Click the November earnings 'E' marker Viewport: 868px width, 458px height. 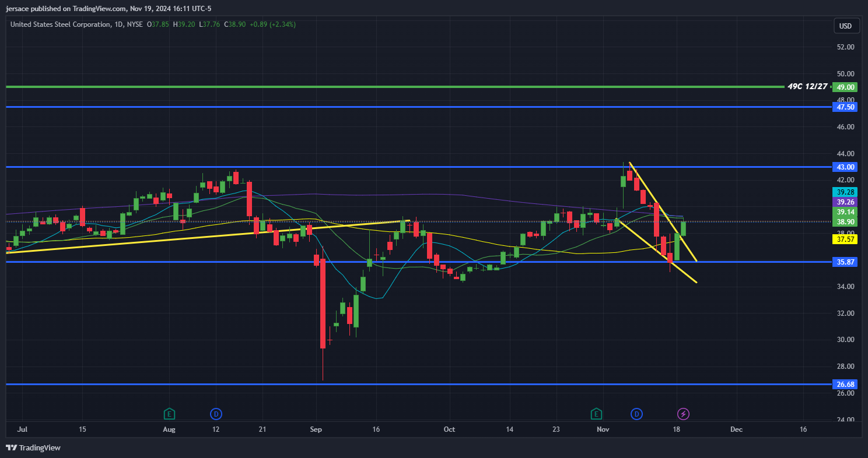596,414
